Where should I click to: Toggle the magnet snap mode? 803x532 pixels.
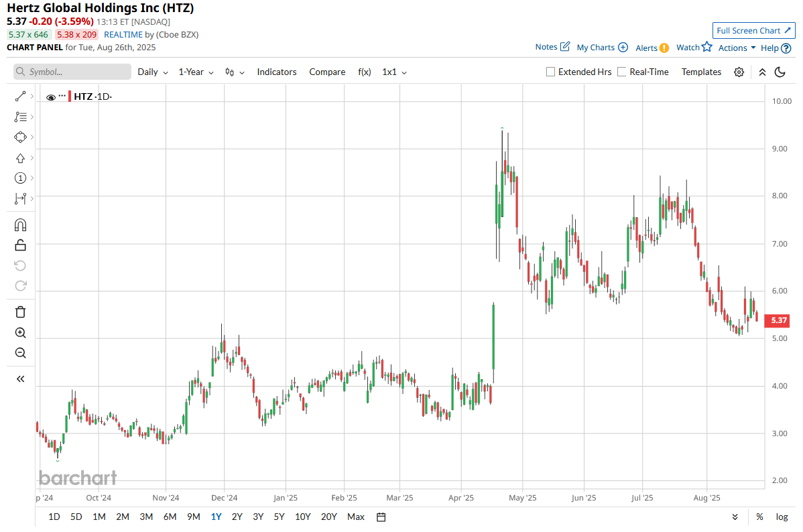(21, 224)
